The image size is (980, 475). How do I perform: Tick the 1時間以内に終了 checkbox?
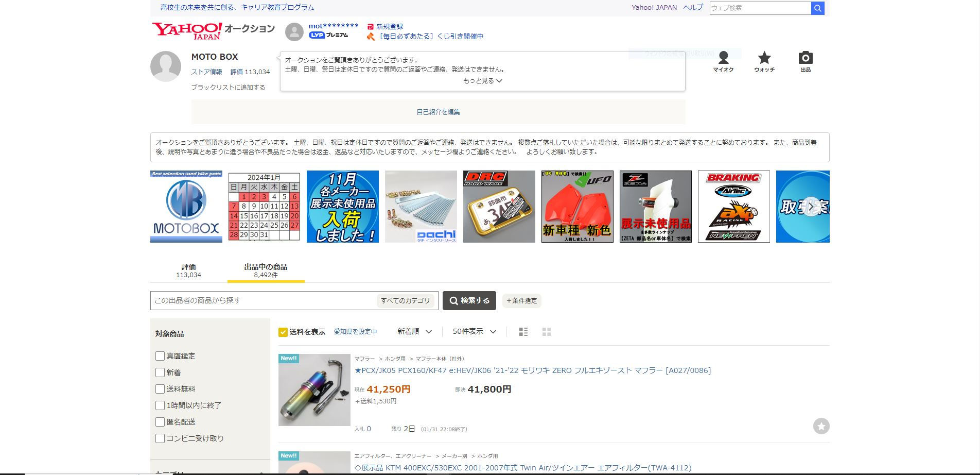click(x=160, y=405)
